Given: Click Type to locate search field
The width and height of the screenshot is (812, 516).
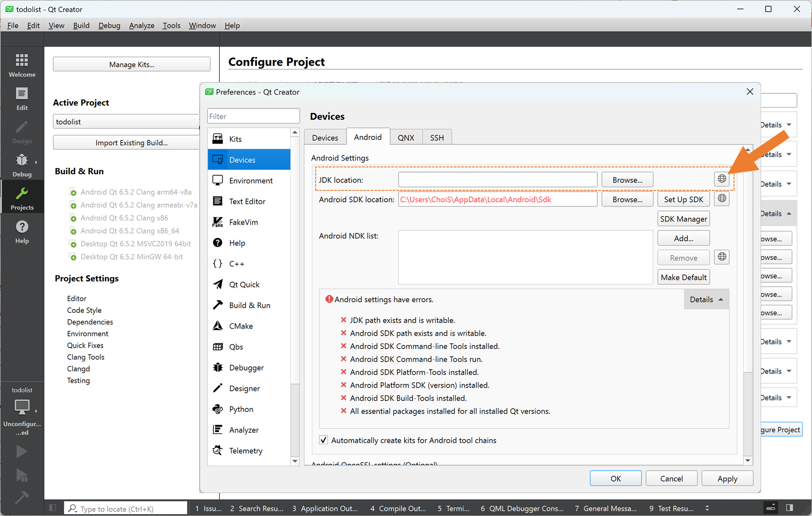Looking at the screenshot, I should (126, 508).
